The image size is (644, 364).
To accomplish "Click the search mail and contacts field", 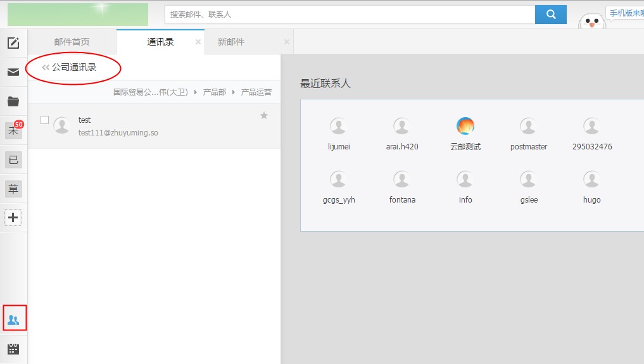I will pos(350,15).
